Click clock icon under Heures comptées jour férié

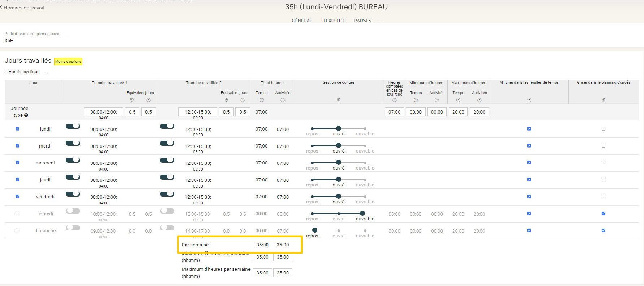pyautogui.click(x=395, y=100)
